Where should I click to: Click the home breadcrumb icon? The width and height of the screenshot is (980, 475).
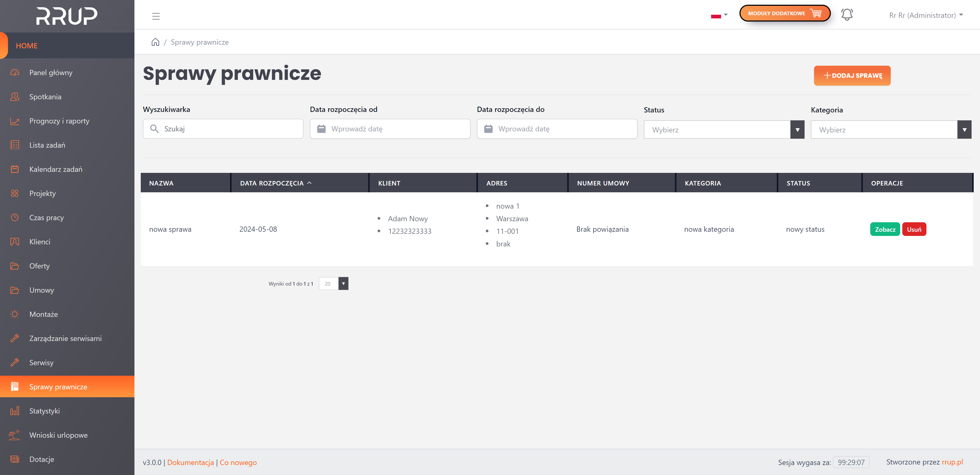(x=155, y=42)
